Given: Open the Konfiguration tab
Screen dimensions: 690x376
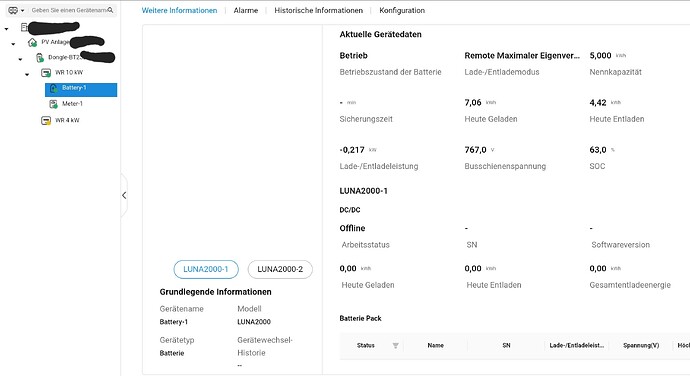Looking at the screenshot, I should point(402,10).
